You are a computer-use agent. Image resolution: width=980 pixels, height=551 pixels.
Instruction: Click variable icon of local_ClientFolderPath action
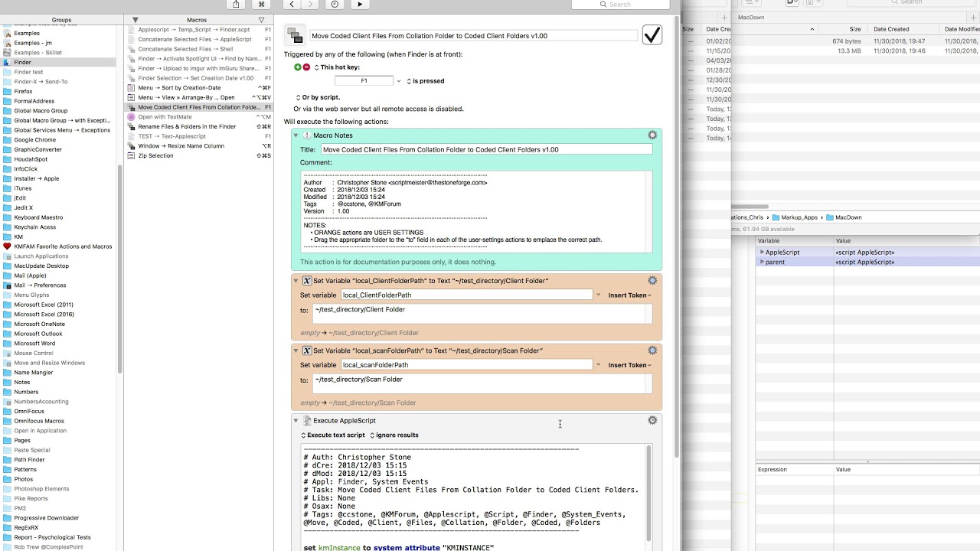point(307,281)
